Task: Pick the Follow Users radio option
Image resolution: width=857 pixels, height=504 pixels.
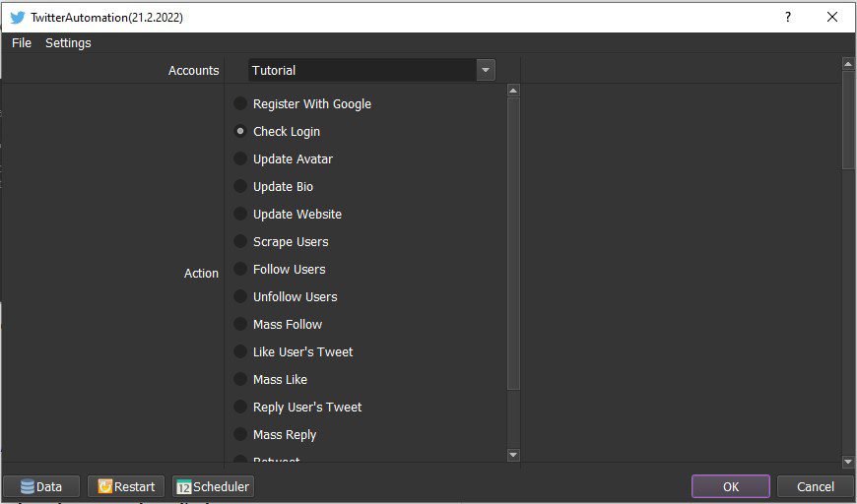Action: (x=280, y=269)
